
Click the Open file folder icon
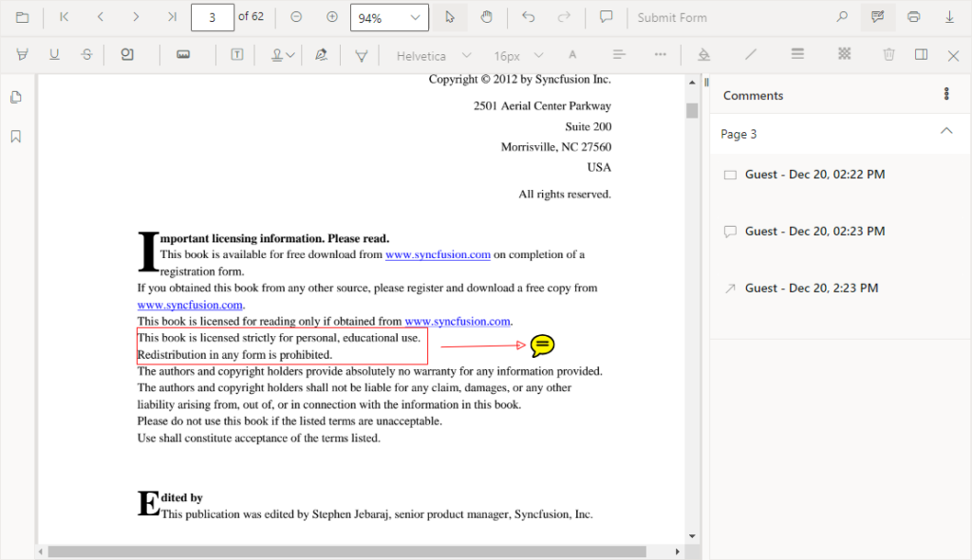pyautogui.click(x=23, y=17)
